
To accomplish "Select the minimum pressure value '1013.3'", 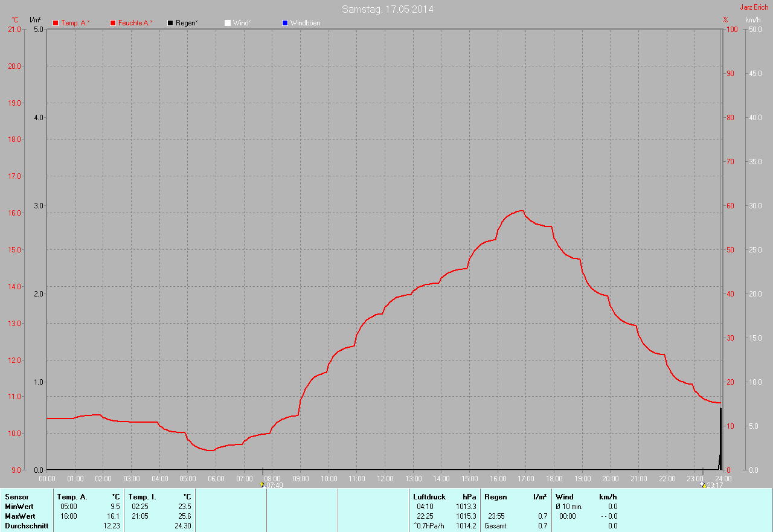I will 466,507.
